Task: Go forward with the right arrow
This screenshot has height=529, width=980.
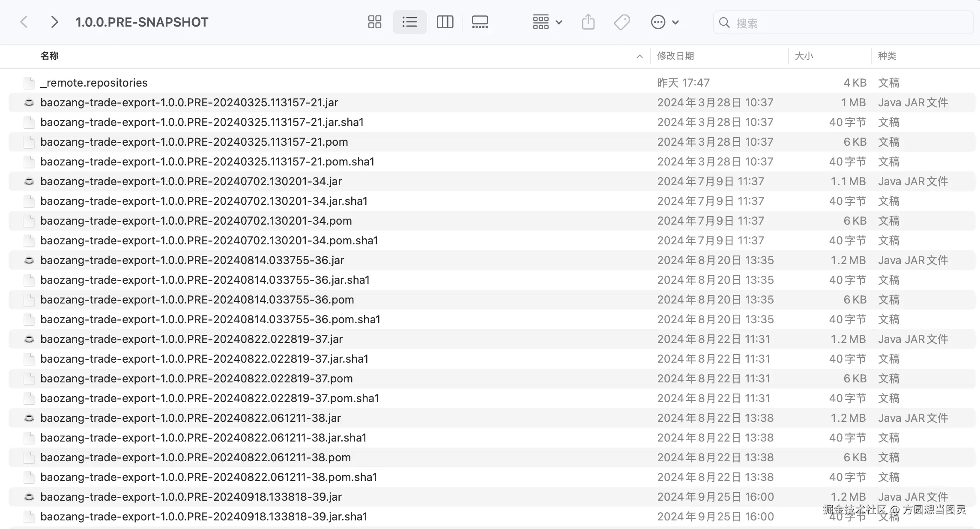Action: (x=54, y=22)
